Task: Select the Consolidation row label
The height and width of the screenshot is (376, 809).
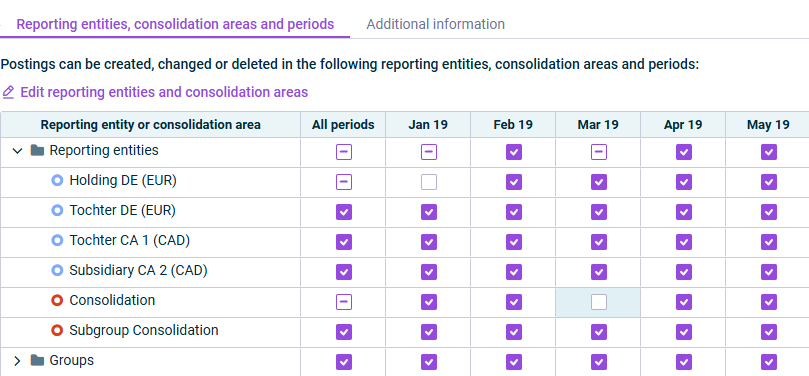Action: point(112,300)
